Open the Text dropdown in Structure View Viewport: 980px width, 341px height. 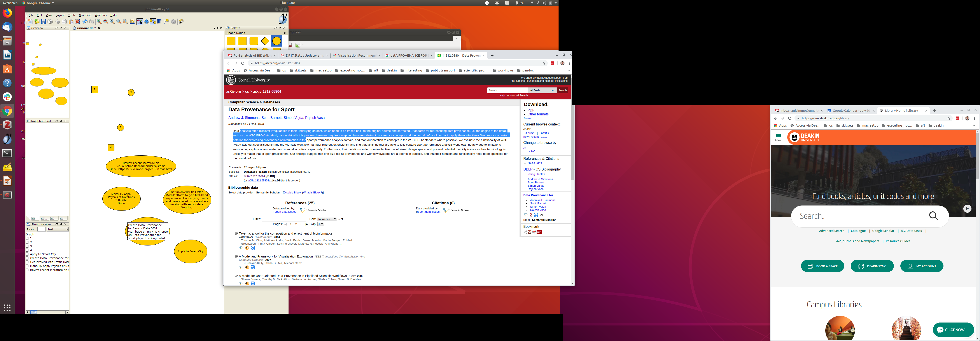(x=58, y=229)
